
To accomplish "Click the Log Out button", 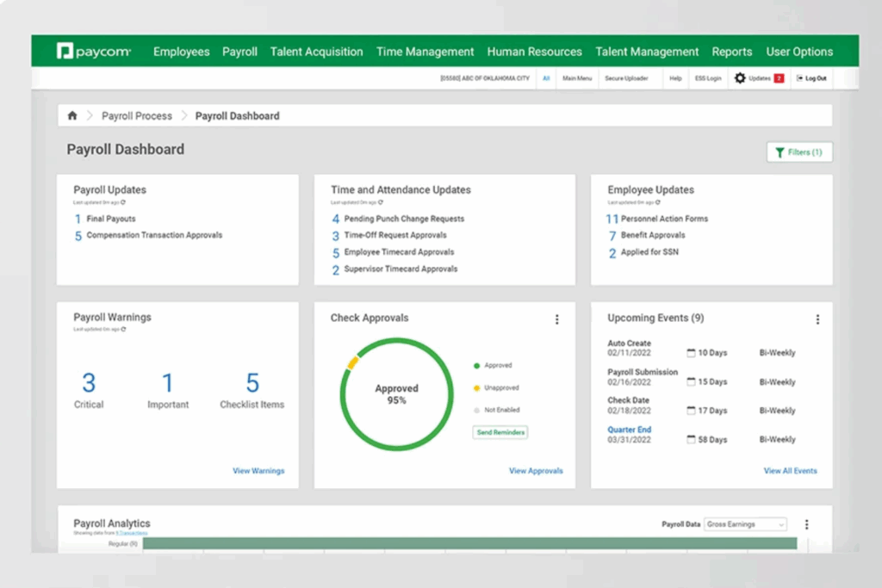I will click(811, 78).
